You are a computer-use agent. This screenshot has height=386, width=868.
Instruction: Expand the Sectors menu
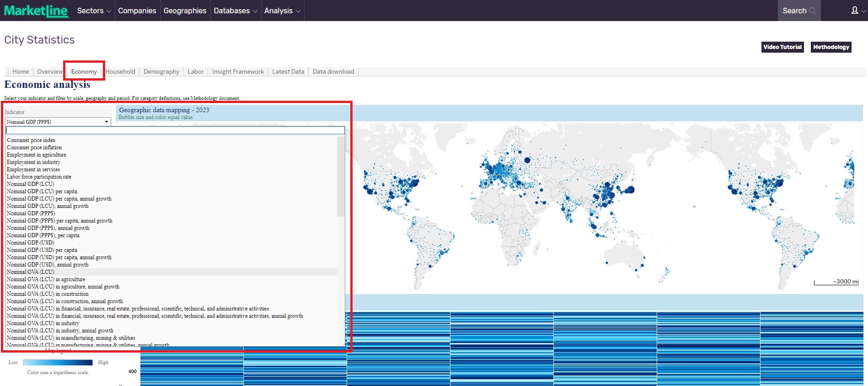point(94,11)
